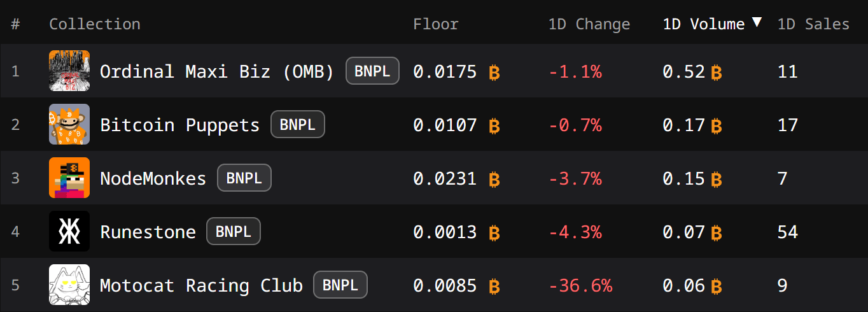Click the Runestone logo icon

pyautogui.click(x=69, y=231)
